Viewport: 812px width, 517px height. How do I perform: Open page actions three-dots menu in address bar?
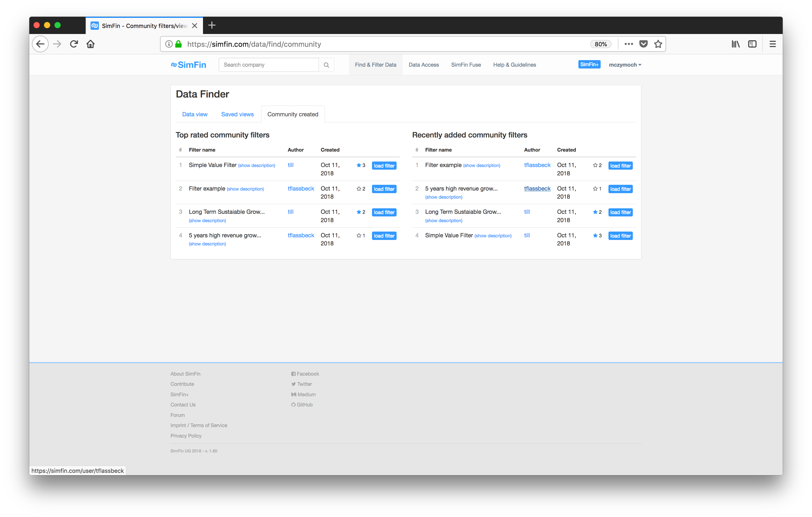click(x=629, y=44)
